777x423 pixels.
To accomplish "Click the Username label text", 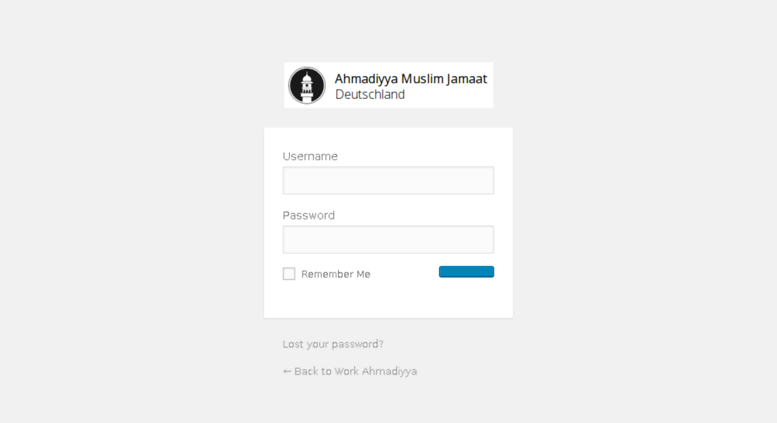I will pyautogui.click(x=310, y=156).
